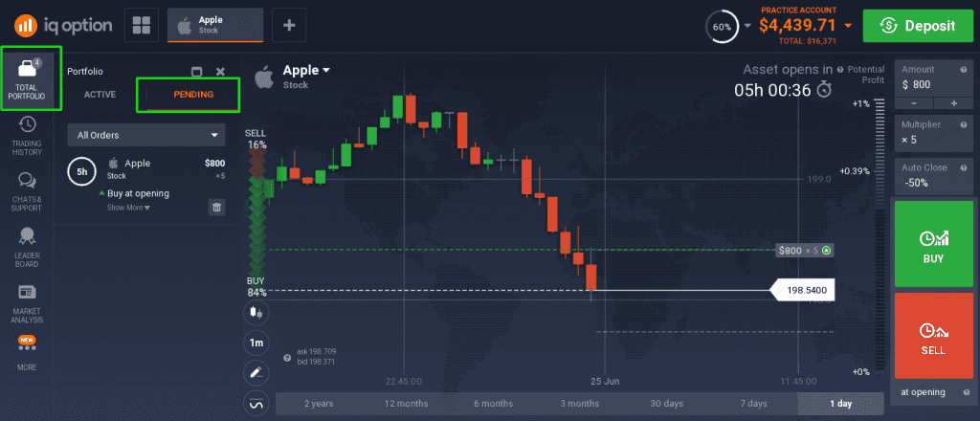The image size is (980, 421).
Task: Click the IQ Option logo
Action: tap(64, 26)
